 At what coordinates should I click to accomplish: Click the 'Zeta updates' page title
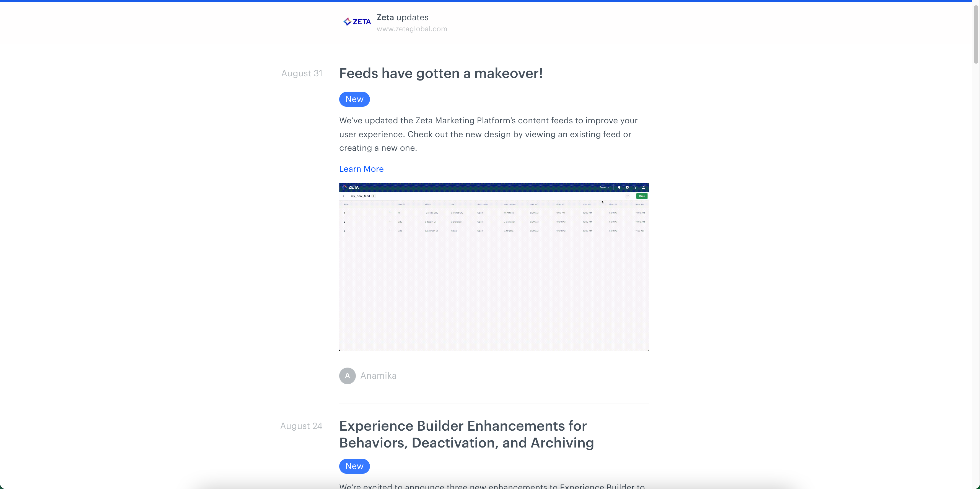(402, 17)
